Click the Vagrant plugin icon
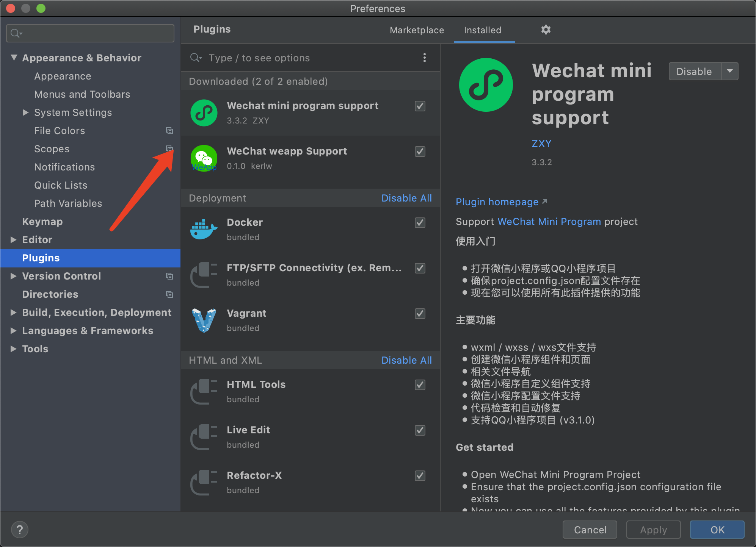The image size is (756, 547). 204,320
